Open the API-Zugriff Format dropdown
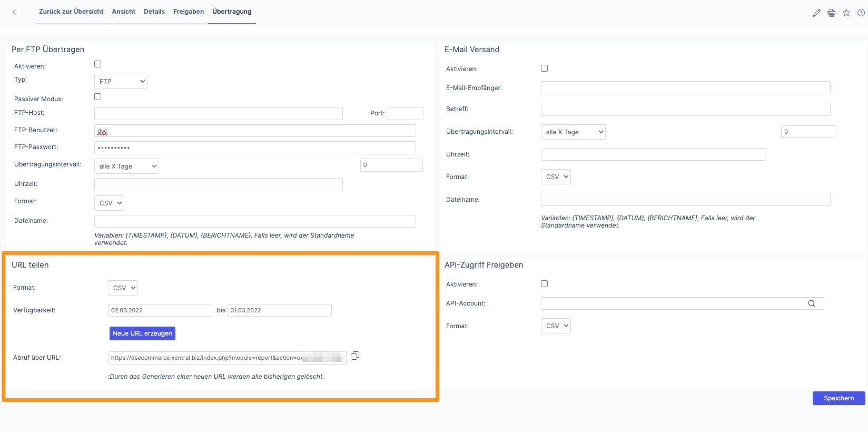This screenshot has height=433, width=868. pyautogui.click(x=556, y=326)
